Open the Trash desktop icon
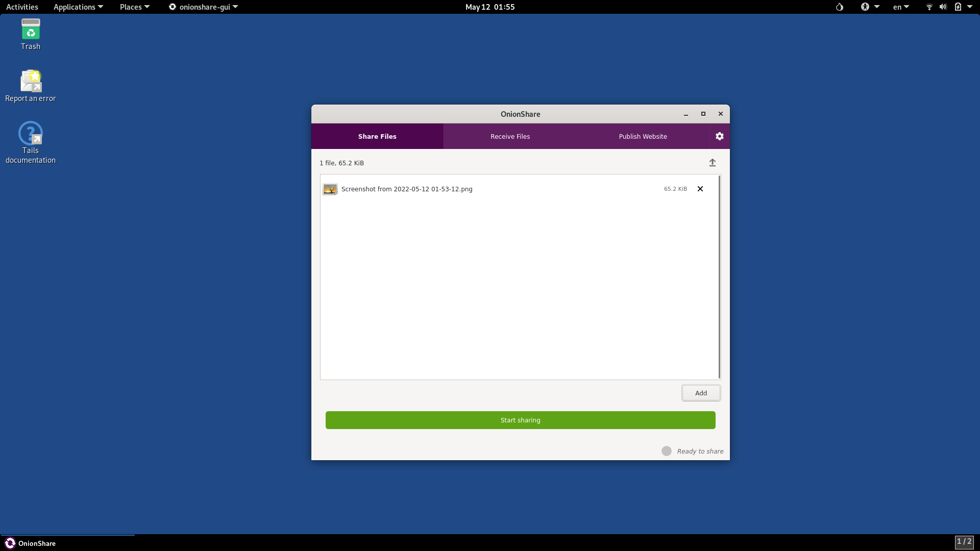The width and height of the screenshot is (980, 551). point(31,34)
